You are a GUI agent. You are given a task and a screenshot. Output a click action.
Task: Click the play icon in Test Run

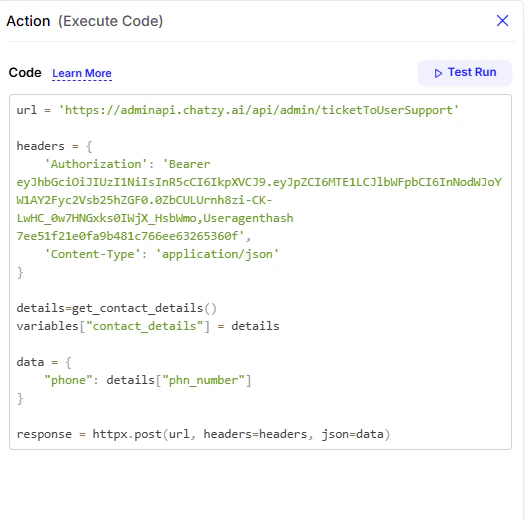pyautogui.click(x=438, y=73)
